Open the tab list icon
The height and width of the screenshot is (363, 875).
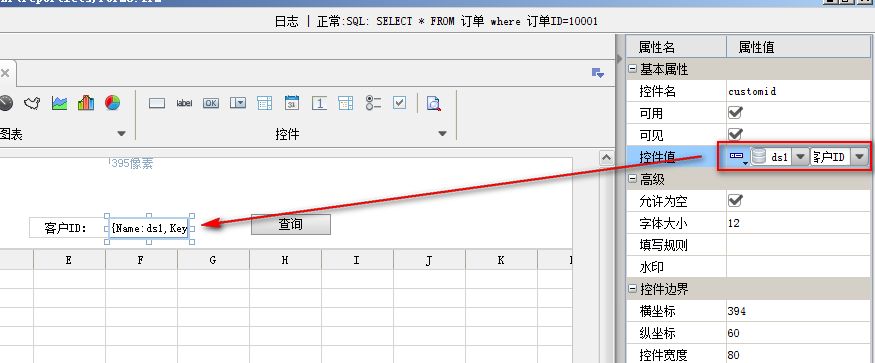coord(598,73)
